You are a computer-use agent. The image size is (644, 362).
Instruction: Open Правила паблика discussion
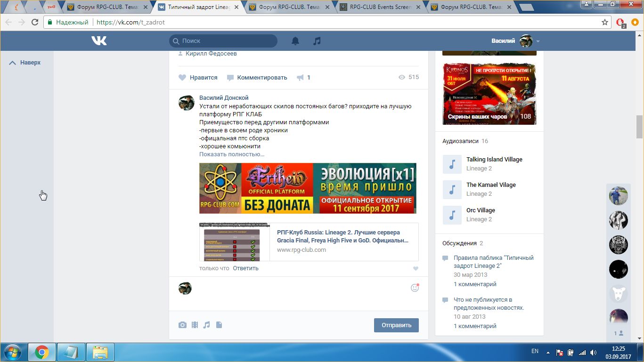pyautogui.click(x=494, y=262)
